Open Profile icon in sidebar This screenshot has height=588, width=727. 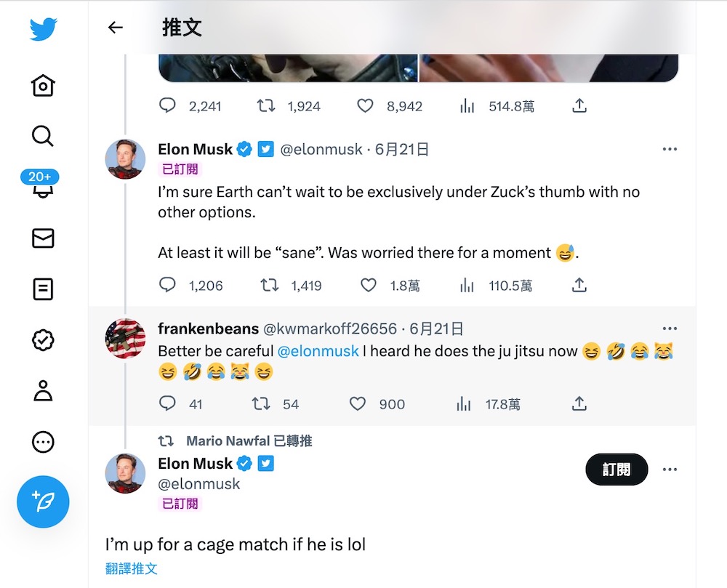(43, 390)
